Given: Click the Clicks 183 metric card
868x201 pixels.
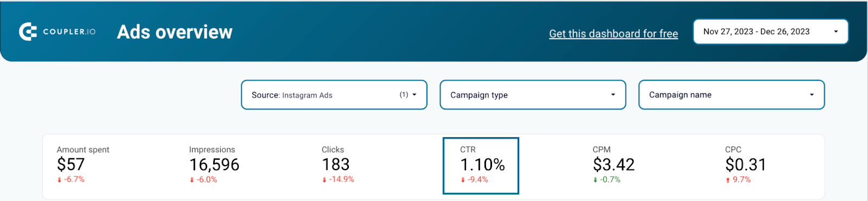Looking at the screenshot, I should [x=338, y=164].
